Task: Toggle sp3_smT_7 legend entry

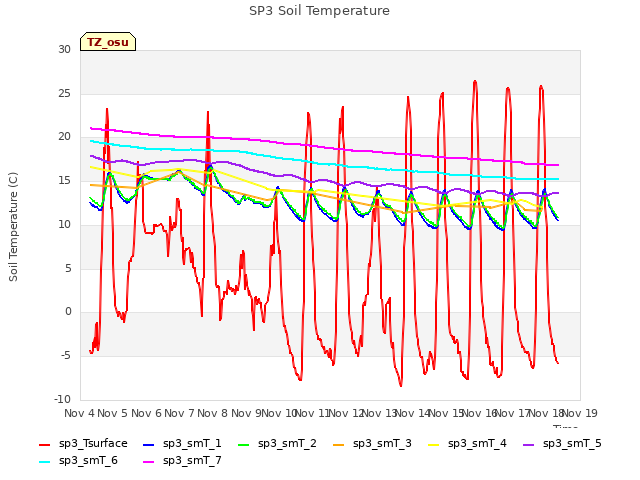Action: pos(182,461)
